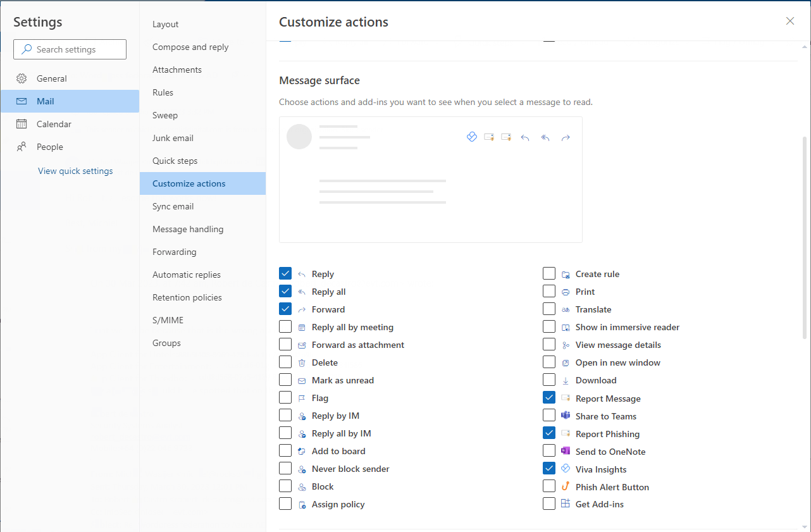Screen dimensions: 811x532
Task: Click the Forward arrow icon in message preview
Action: [x=566, y=137]
